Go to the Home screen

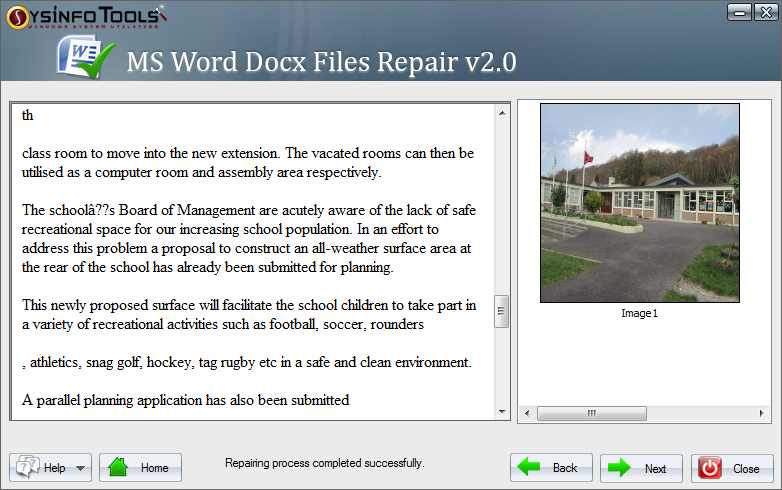click(140, 468)
